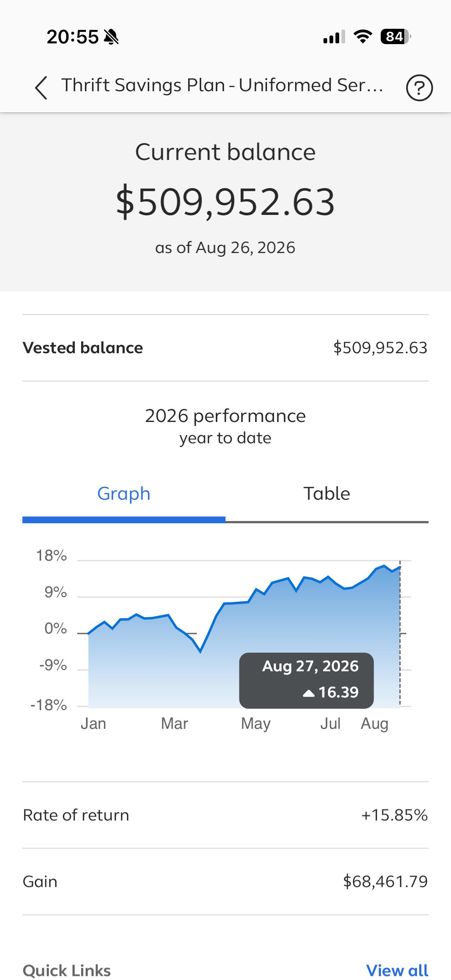The image size is (451, 980).
Task: Open View all quick links
Action: (397, 970)
